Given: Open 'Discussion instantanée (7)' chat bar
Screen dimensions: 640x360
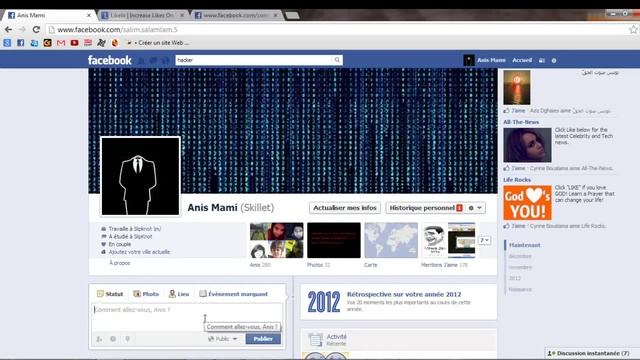Looking at the screenshot, I should [x=592, y=353].
